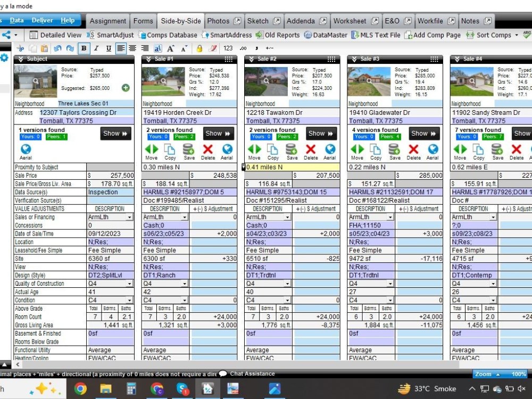Pop out the Notes tab icon

488,21
